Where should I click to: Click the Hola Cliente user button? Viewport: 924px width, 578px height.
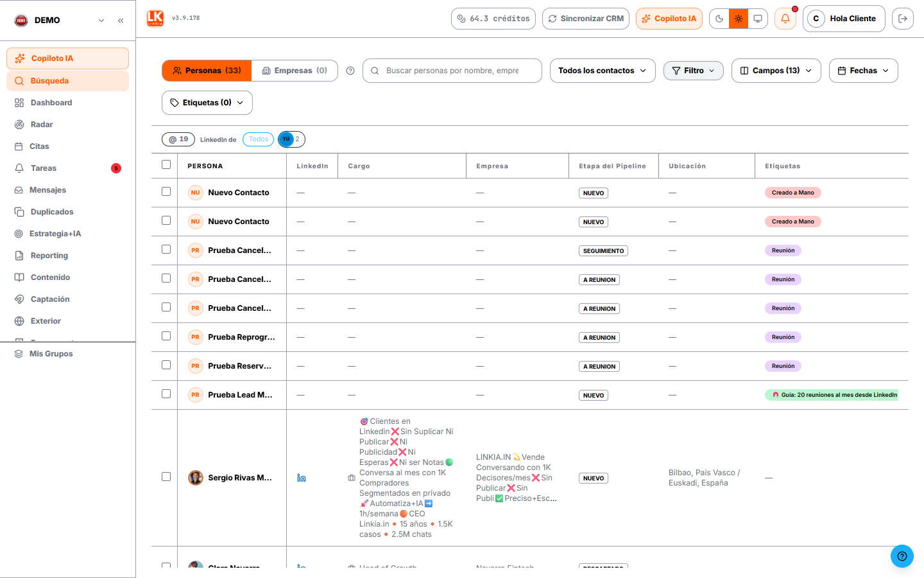tap(844, 19)
